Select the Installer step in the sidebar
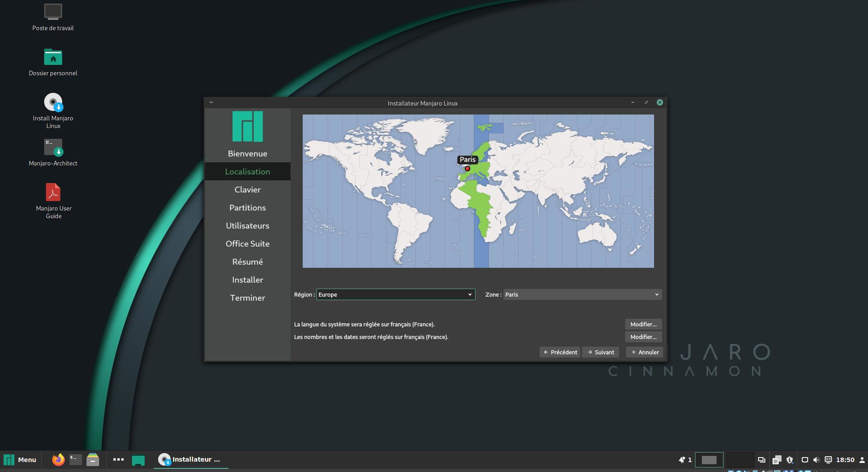The width and height of the screenshot is (868, 472). coord(247,280)
